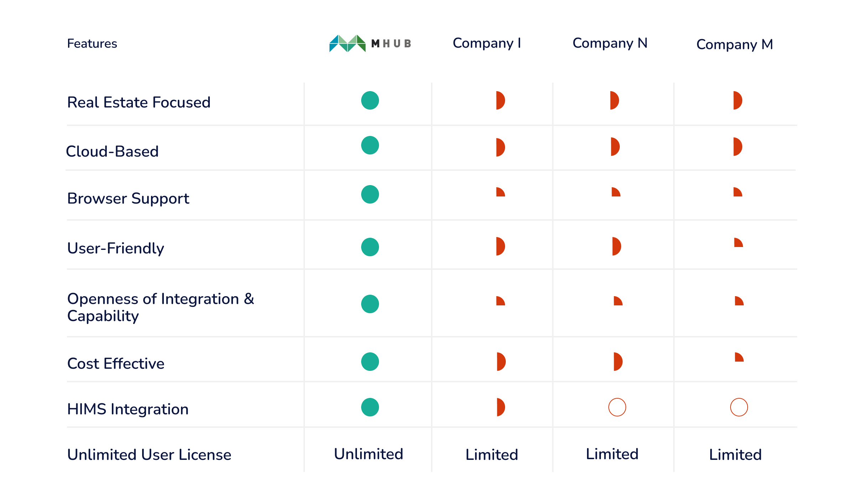
Task: Click Company M half circle for Real Estate Focused
Action: [x=737, y=100]
